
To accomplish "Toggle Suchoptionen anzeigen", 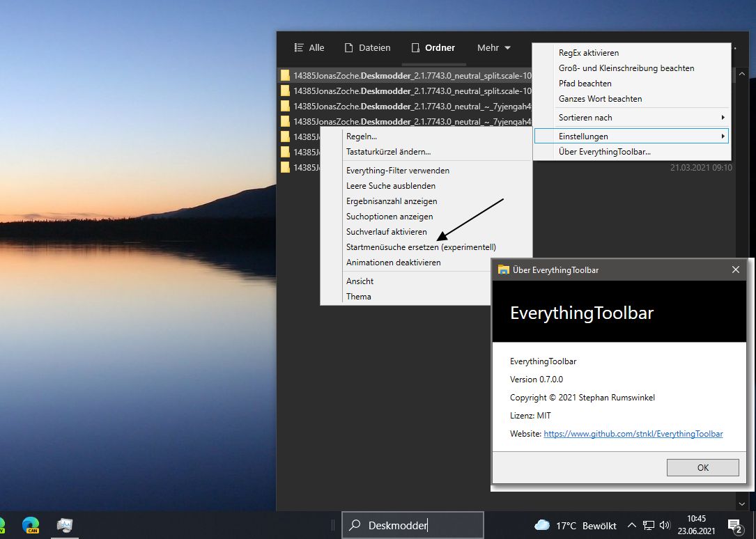I will 426,217.
